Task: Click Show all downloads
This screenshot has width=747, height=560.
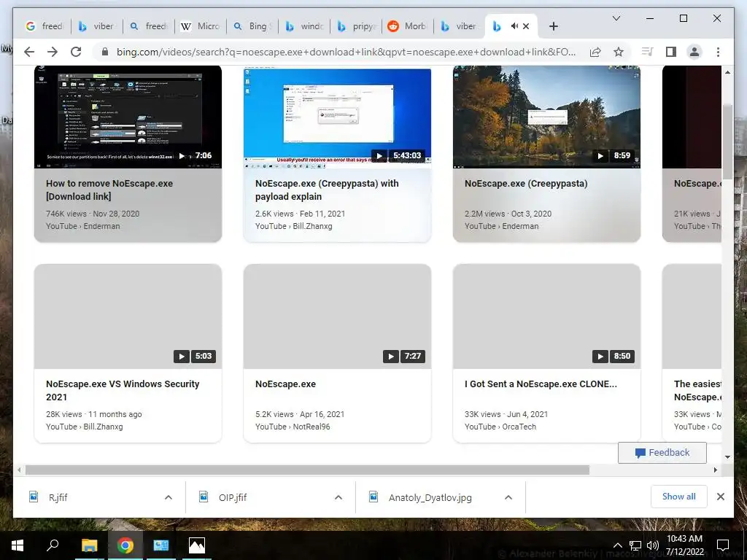Action: (x=679, y=497)
